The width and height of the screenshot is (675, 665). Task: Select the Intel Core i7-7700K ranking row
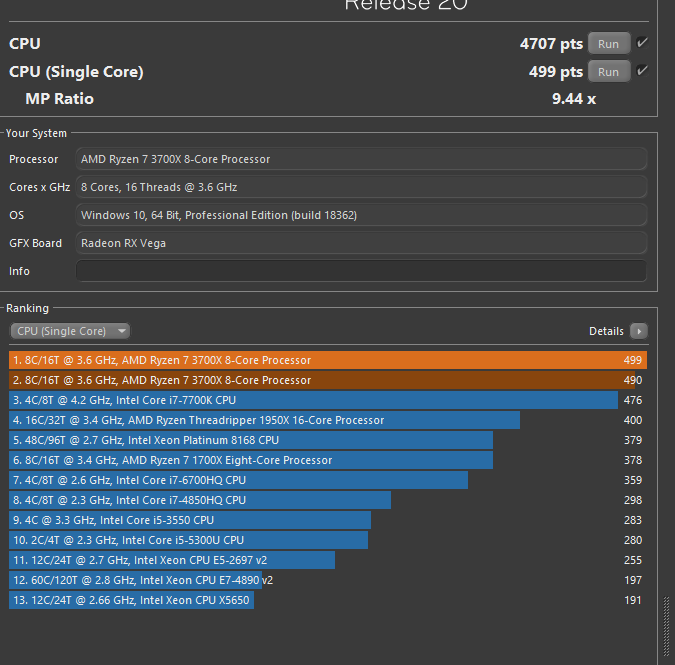pos(328,400)
